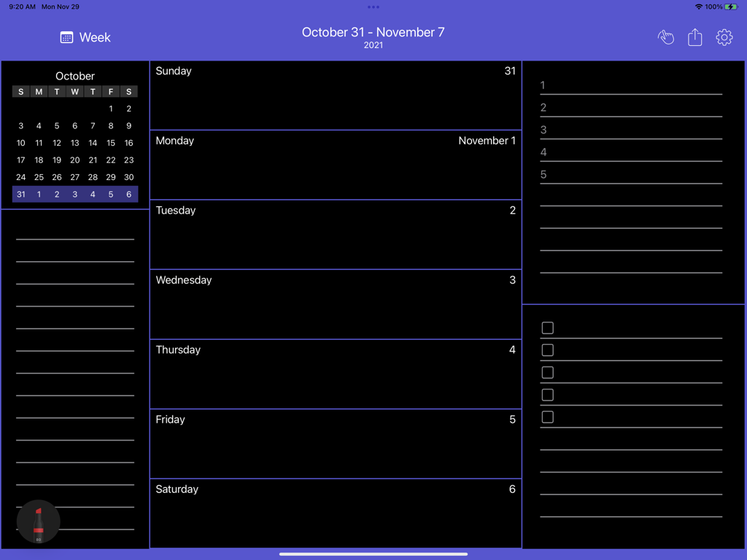
Task: Check the third task checkbox
Action: tap(548, 373)
